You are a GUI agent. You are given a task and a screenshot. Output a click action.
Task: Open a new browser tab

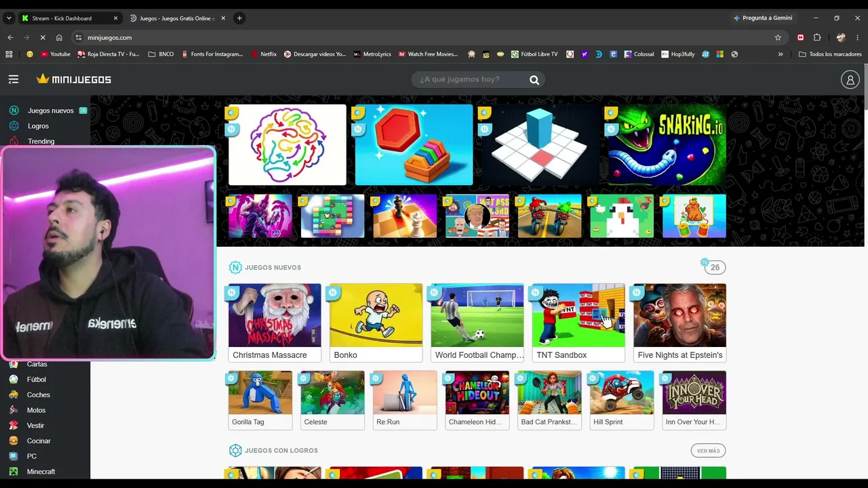tap(239, 18)
